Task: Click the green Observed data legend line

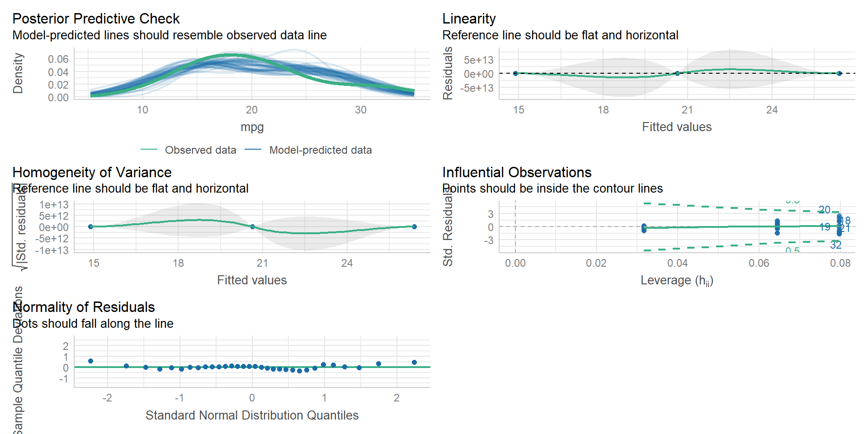Action: click(x=149, y=150)
